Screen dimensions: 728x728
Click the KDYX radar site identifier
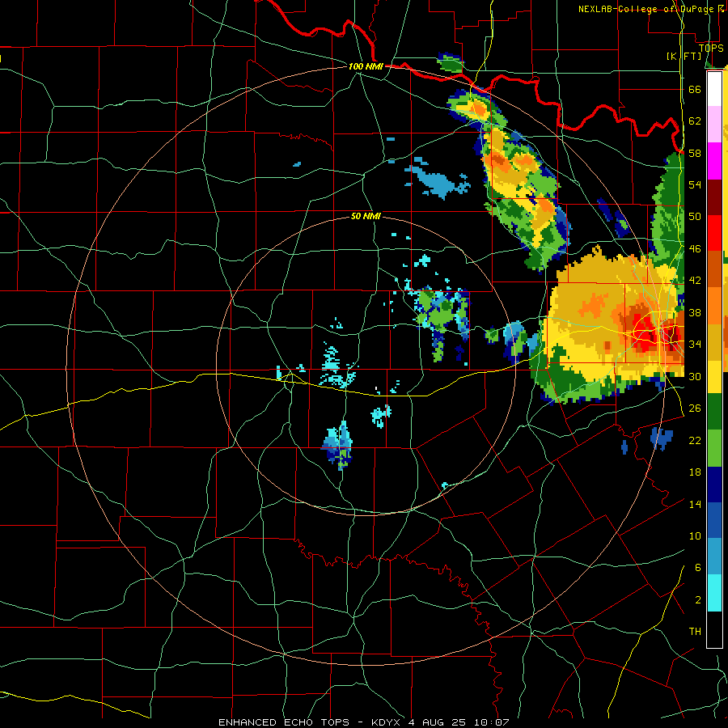[x=386, y=722]
